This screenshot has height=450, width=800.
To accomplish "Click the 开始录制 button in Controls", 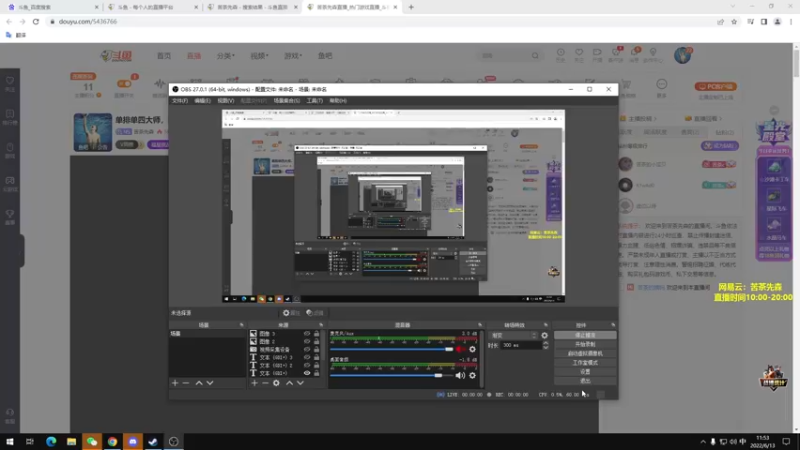I will tap(585, 344).
